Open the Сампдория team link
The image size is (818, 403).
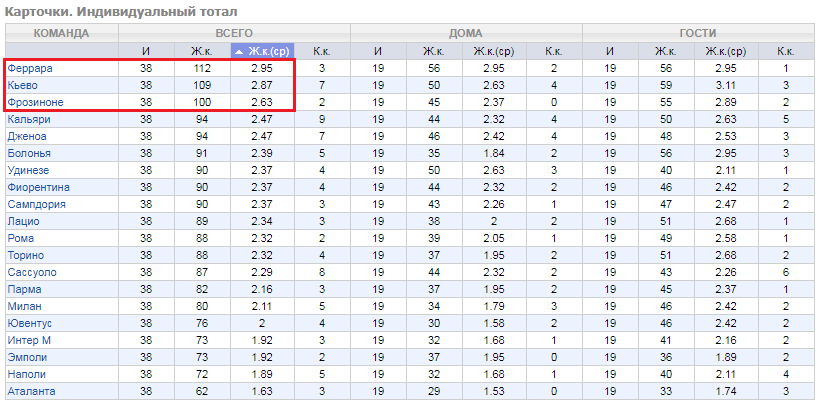click(x=37, y=204)
